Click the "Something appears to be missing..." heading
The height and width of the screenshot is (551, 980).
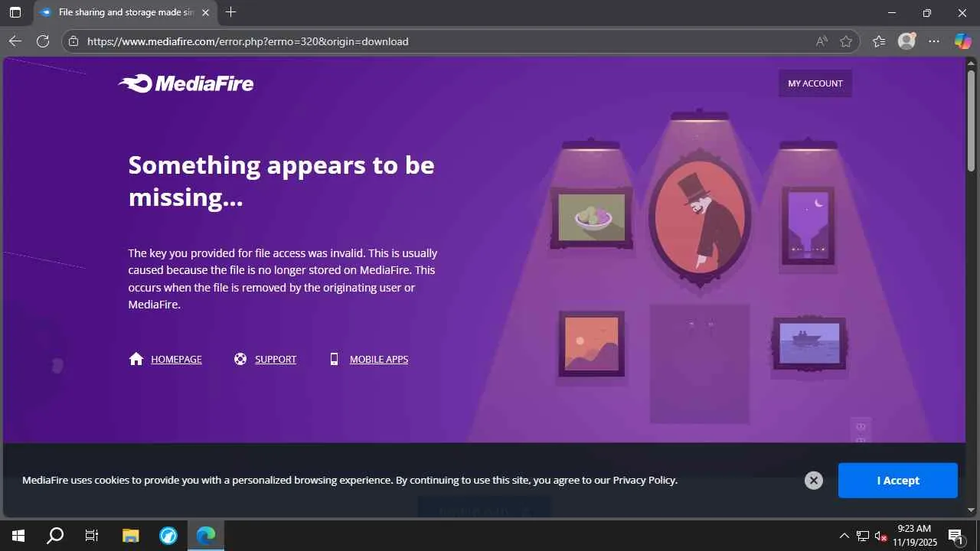[281, 181]
